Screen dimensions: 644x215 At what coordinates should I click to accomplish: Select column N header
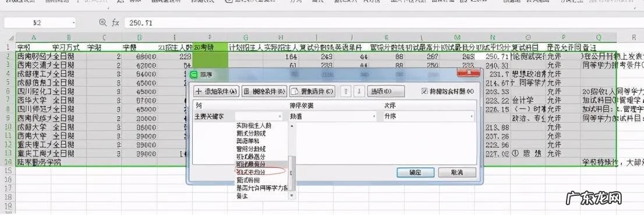coord(493,38)
